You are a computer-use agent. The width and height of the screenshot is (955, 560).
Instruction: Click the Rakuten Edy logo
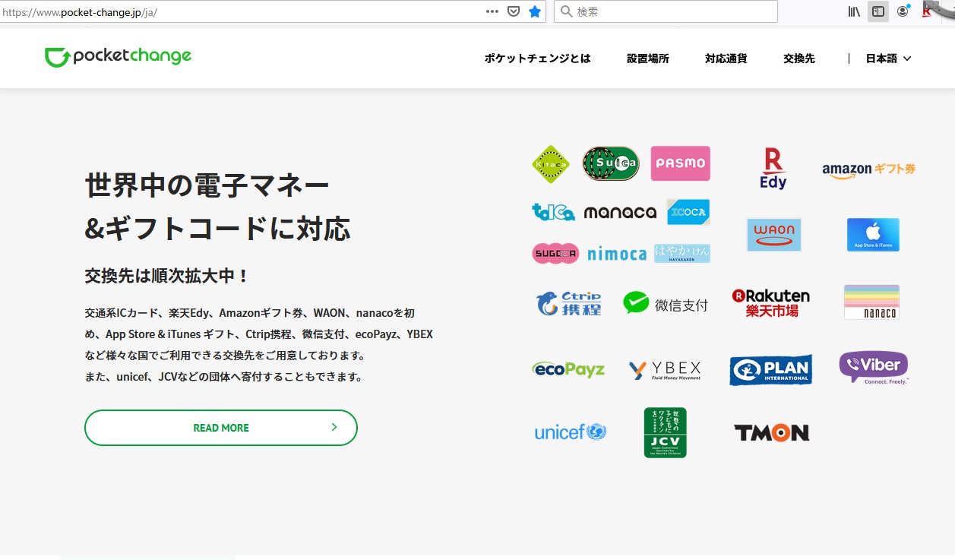click(773, 169)
